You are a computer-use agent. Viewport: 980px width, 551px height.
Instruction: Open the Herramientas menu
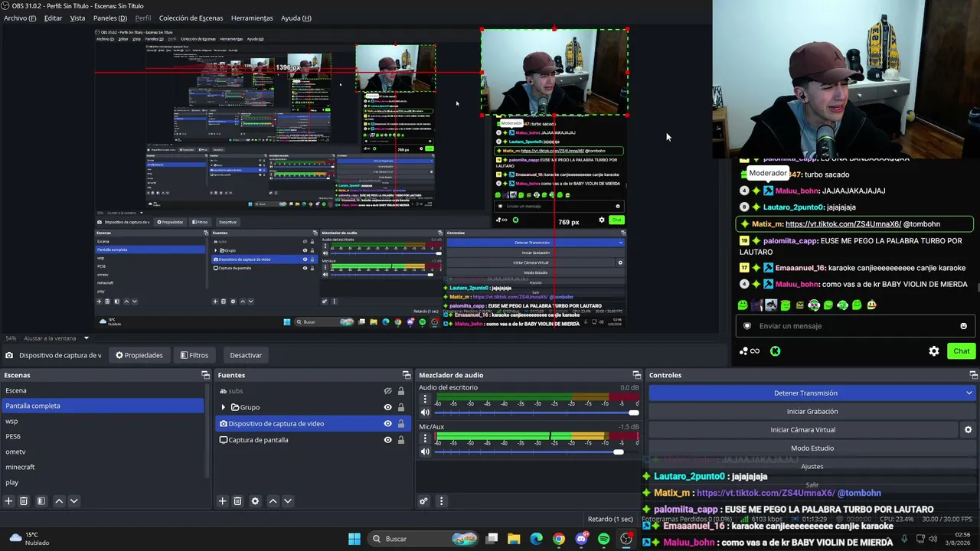[252, 18]
